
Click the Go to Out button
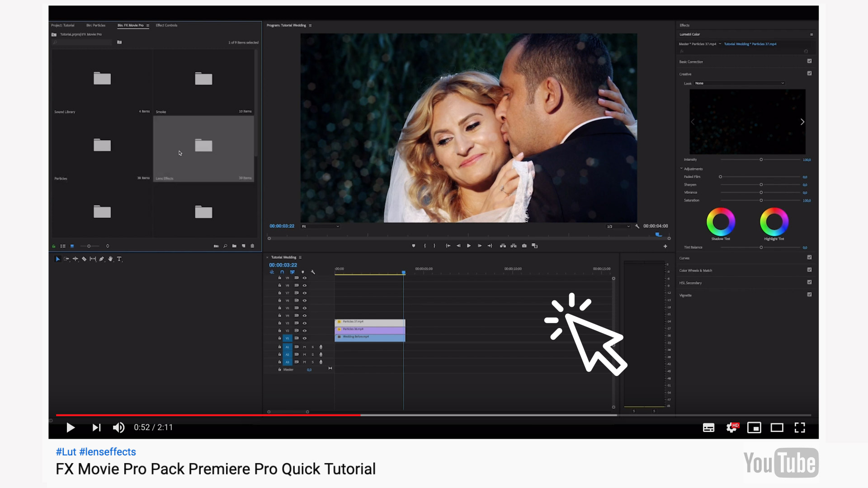[490, 246]
